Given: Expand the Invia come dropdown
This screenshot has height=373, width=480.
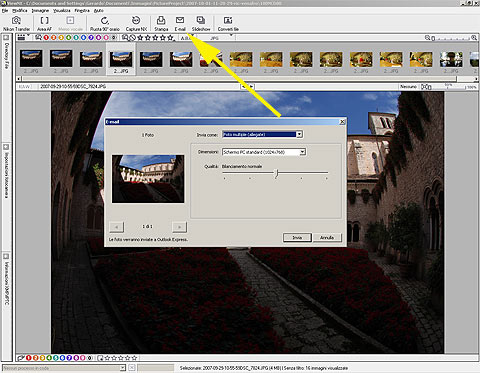Looking at the screenshot, I should tap(299, 134).
